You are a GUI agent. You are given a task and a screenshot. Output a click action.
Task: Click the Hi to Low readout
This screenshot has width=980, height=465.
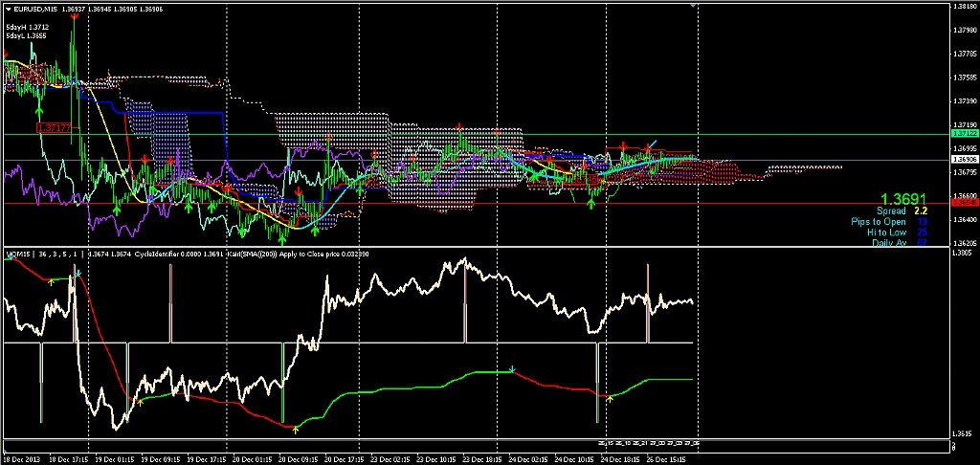pos(898,232)
